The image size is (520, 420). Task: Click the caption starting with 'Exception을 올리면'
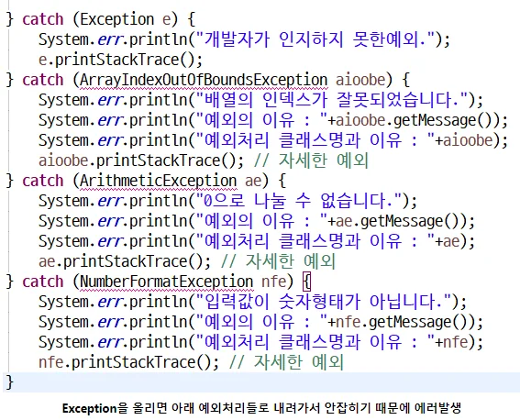261,408
